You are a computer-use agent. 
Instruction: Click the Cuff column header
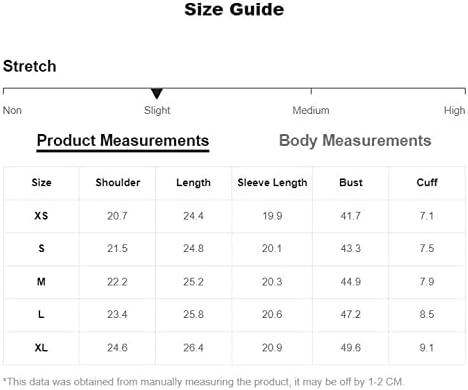pos(427,183)
